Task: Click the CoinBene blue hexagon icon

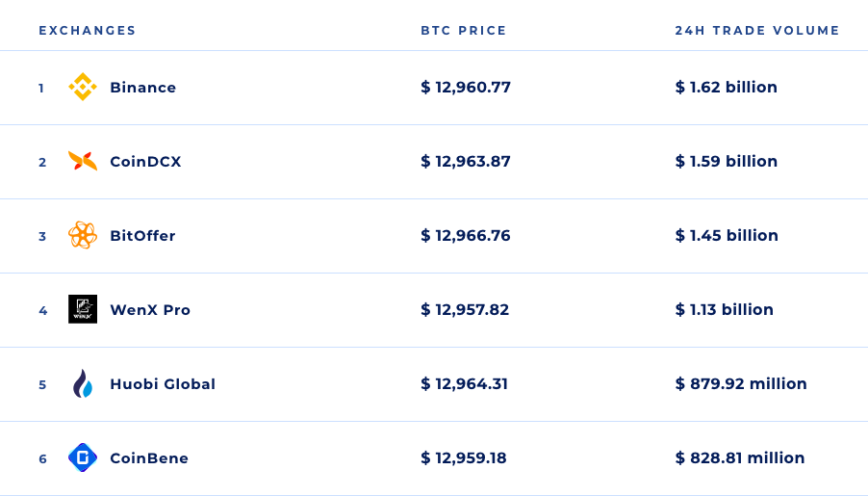Action: tap(83, 457)
